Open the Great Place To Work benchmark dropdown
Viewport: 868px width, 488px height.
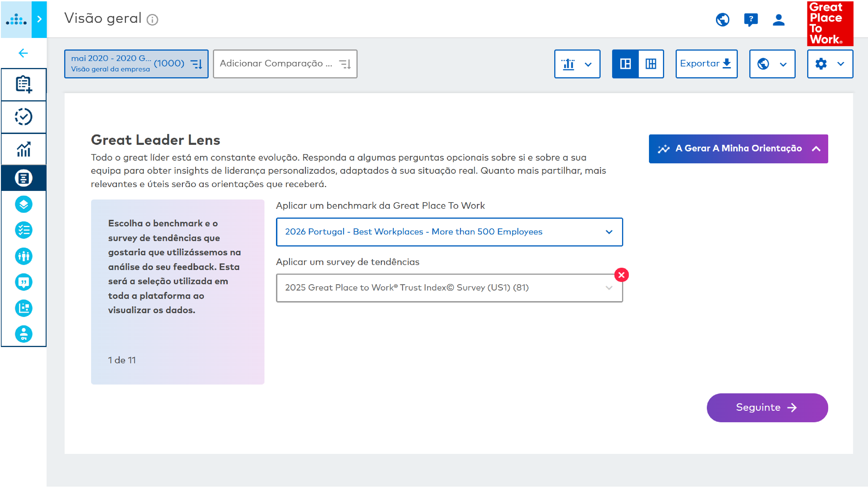[449, 232]
